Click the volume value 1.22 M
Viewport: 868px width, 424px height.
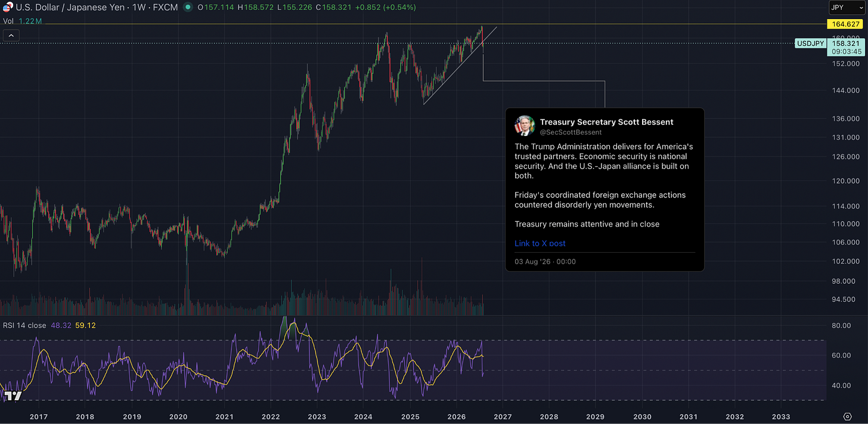[30, 21]
